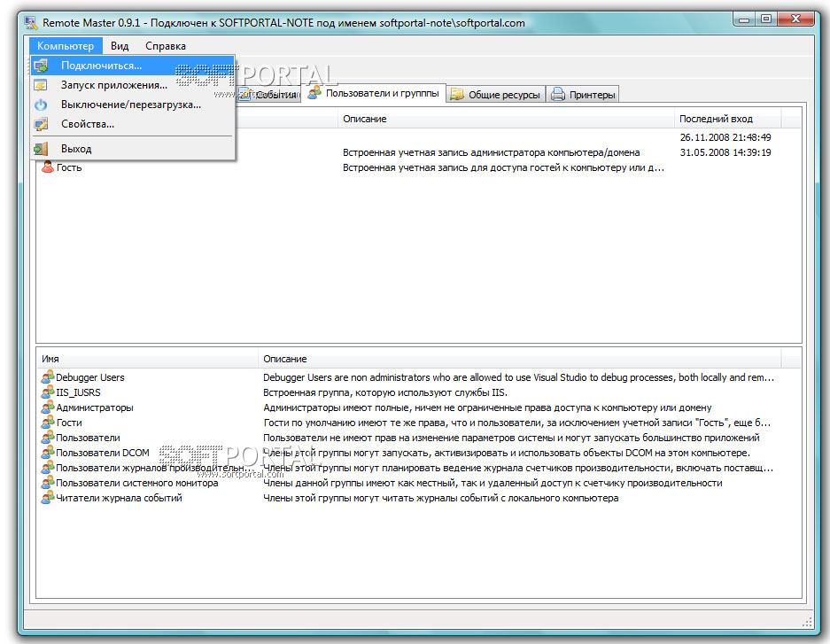Viewport: 830px width, 644px height.
Task: Select the Debugger Users group name
Action: [90, 377]
